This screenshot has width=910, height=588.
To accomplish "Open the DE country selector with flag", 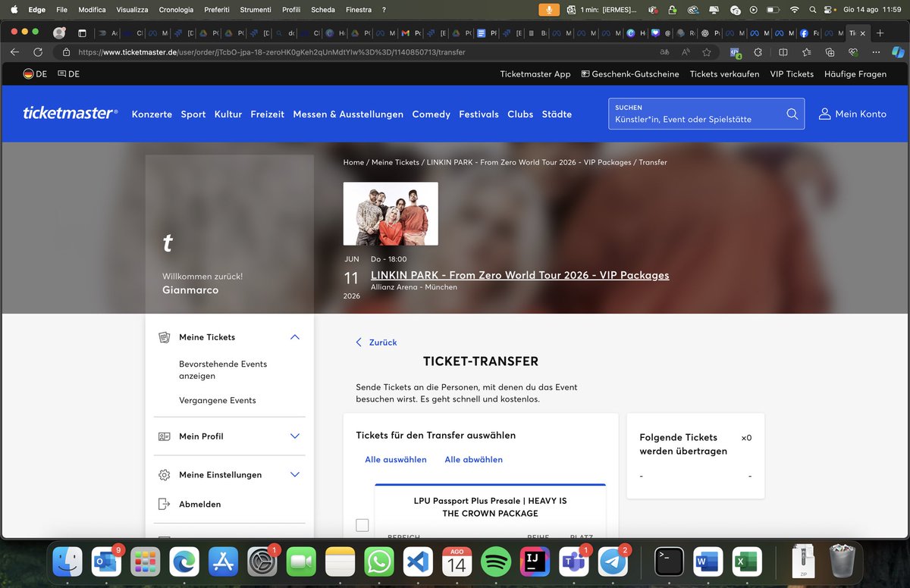I will pos(35,74).
